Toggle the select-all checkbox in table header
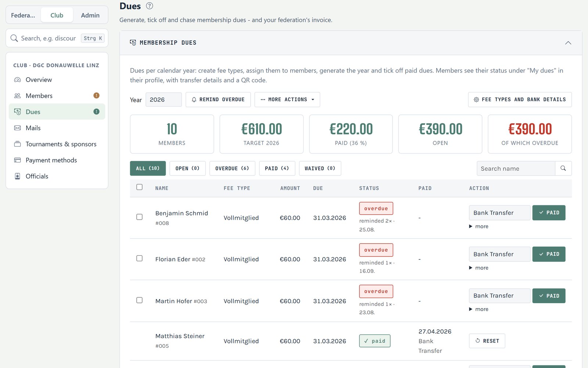 tap(139, 187)
